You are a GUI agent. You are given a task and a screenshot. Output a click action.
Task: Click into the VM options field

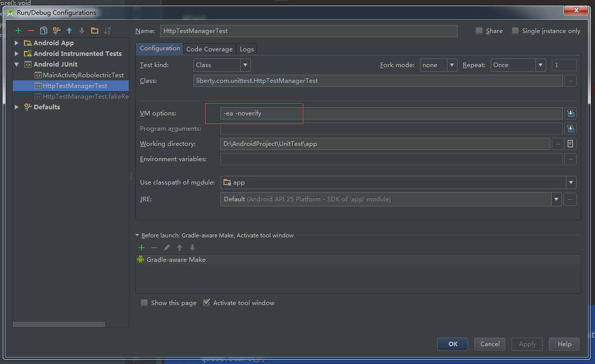391,113
